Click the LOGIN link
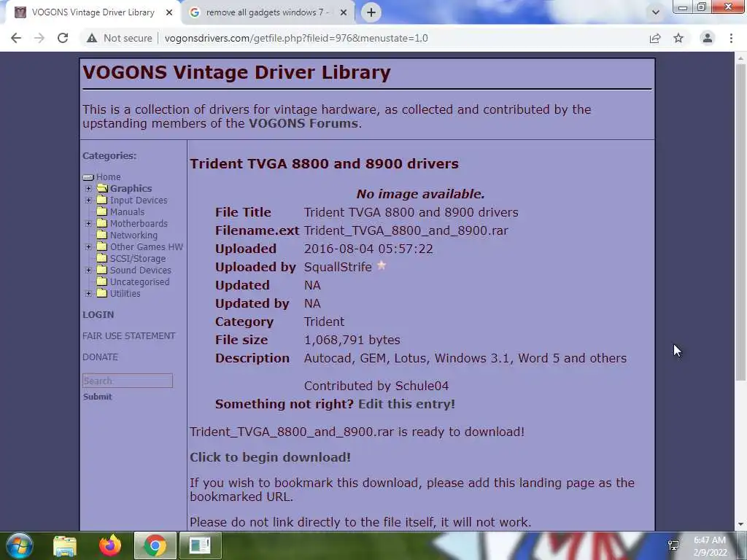Viewport: 747px width, 560px height. click(98, 315)
